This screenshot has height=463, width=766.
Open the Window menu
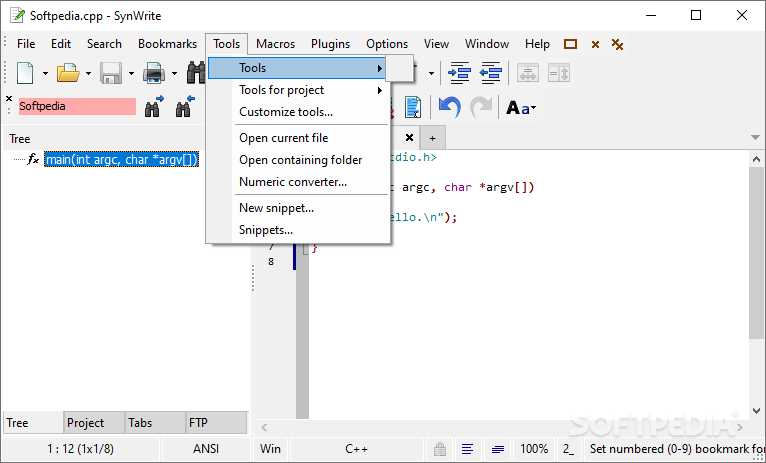point(487,44)
